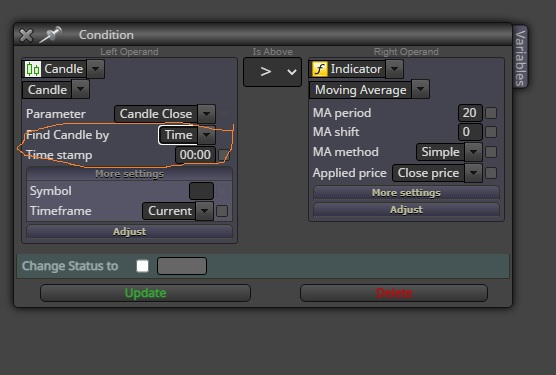The height and width of the screenshot is (375, 556).
Task: Toggle the Timeframe checkbox
Action: (222, 211)
